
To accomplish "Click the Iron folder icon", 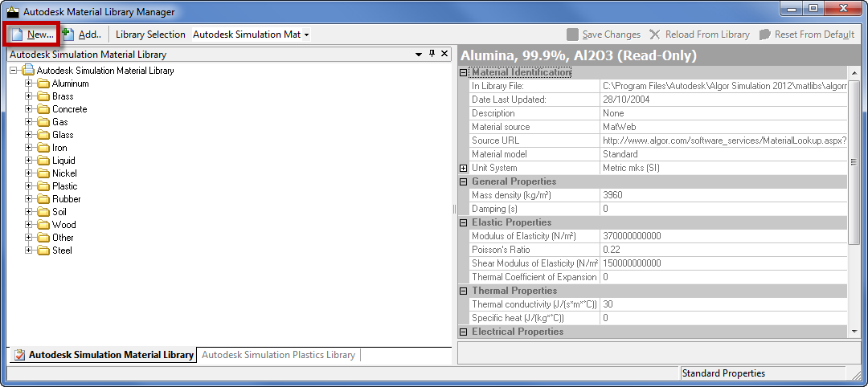I will tap(43, 148).
